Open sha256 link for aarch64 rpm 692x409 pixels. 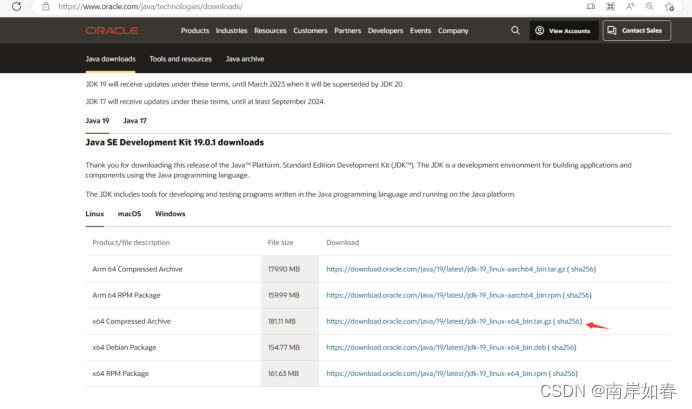578,295
